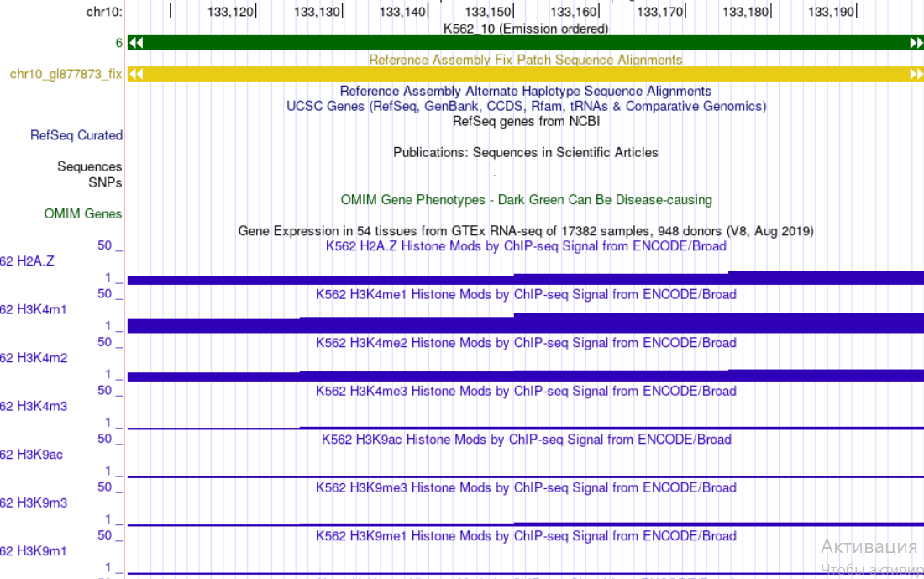Image resolution: width=924 pixels, height=579 pixels.
Task: Click the H3K9m1 track side label
Action: coord(34,551)
